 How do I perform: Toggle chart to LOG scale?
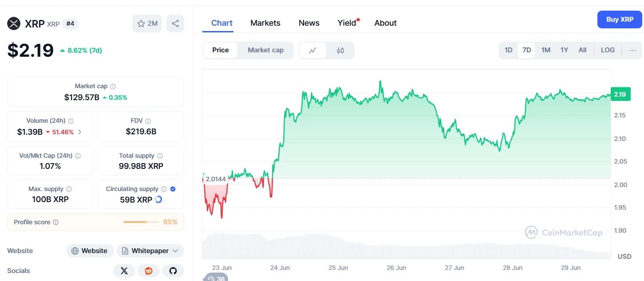click(x=608, y=50)
